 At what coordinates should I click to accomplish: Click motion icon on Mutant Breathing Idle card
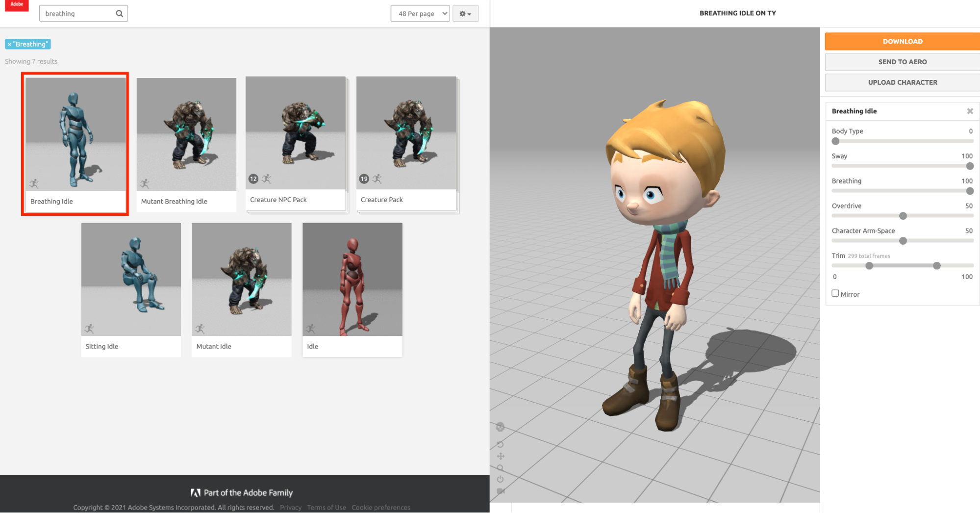click(x=145, y=184)
